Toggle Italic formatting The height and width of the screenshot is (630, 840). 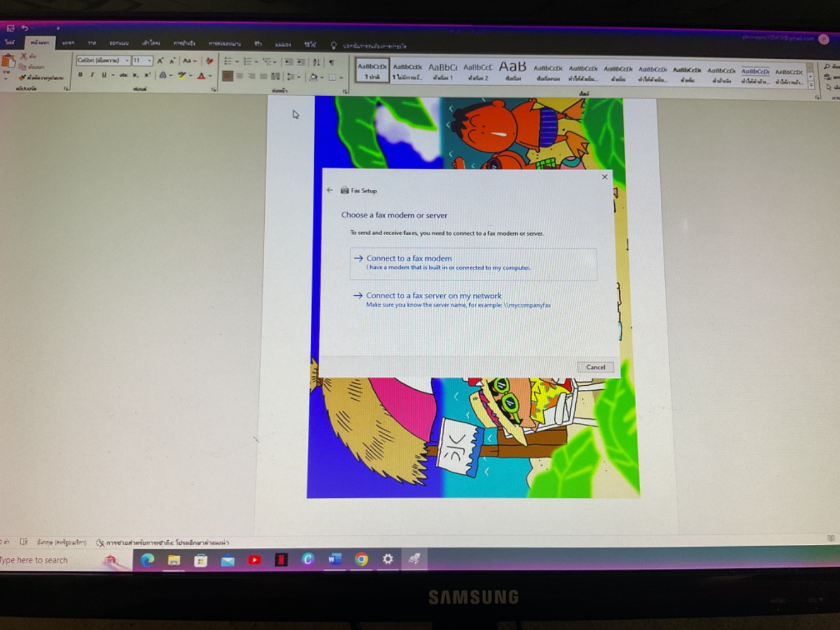click(92, 74)
